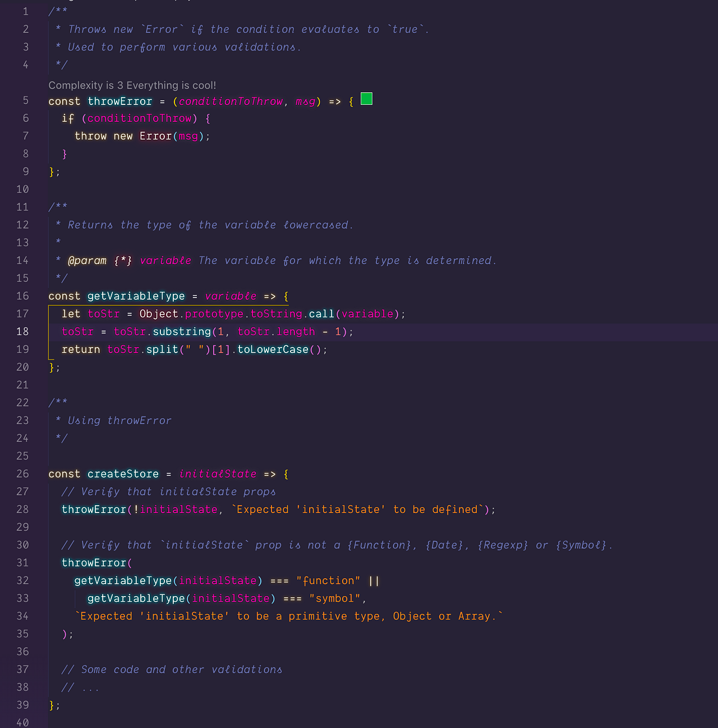Click the initialState argument on line 32

[218, 580]
